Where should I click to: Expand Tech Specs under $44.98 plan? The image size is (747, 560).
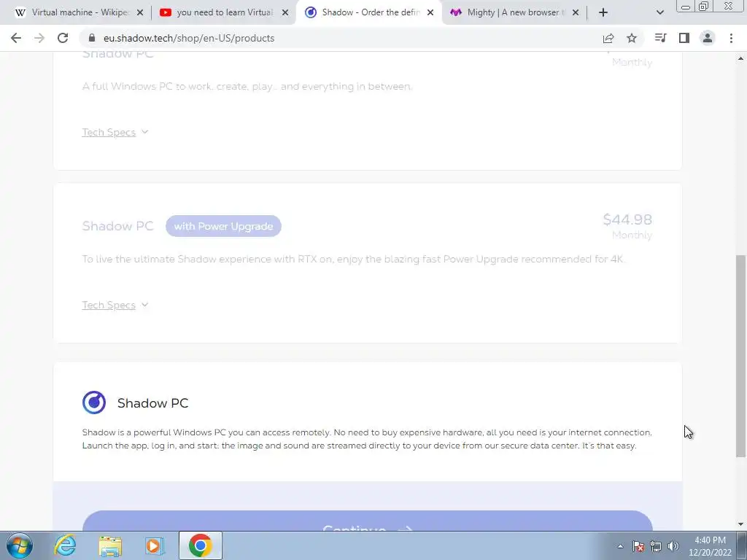(x=115, y=306)
